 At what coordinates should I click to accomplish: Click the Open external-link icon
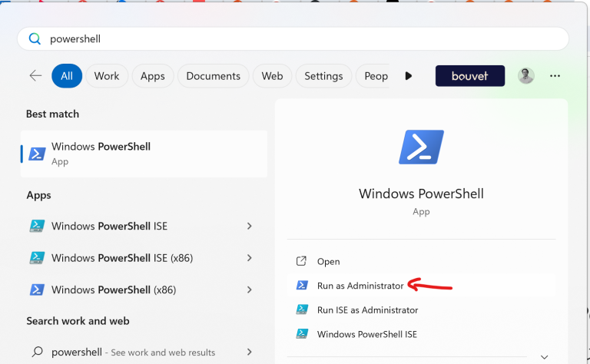point(301,261)
